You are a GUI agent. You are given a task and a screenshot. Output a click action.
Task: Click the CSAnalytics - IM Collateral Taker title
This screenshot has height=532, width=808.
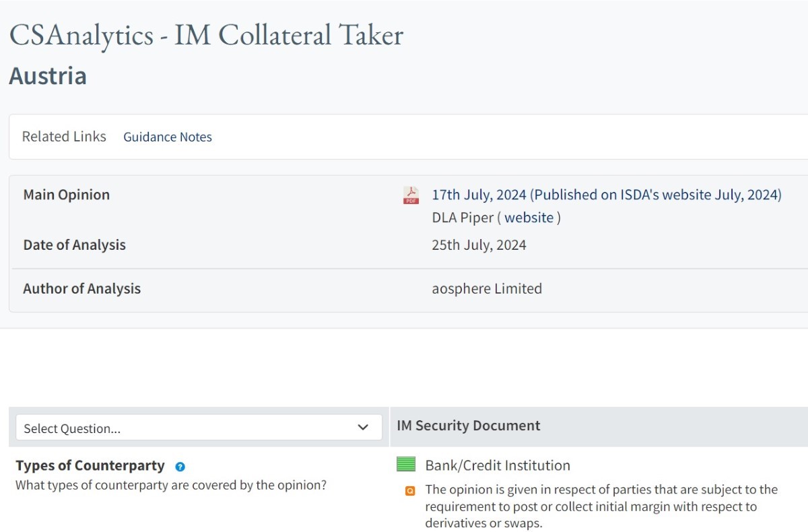(x=206, y=35)
